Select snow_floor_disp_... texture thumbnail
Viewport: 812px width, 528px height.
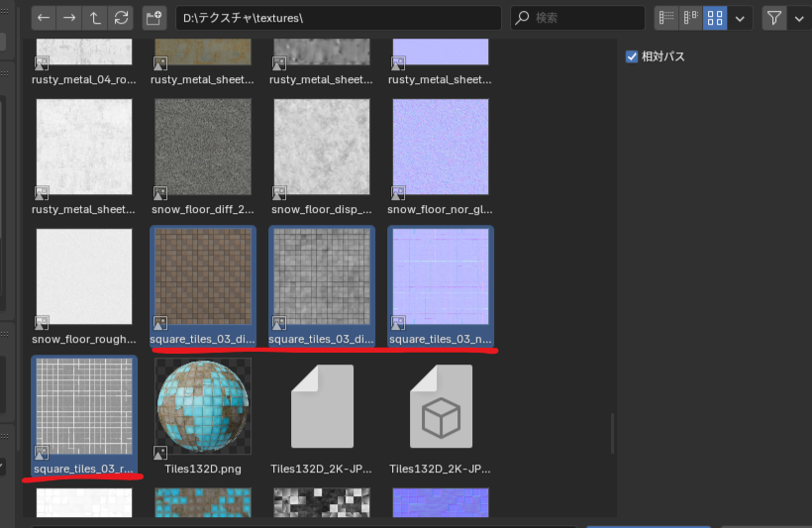(x=322, y=147)
